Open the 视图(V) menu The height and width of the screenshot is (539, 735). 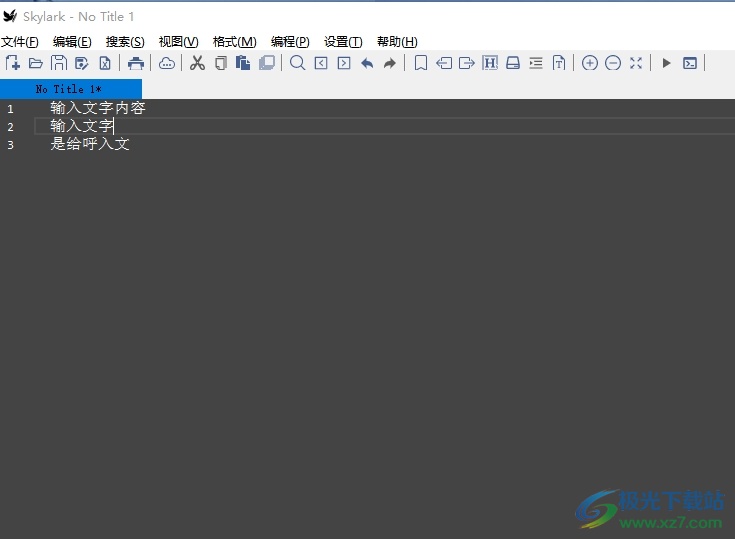click(x=179, y=42)
